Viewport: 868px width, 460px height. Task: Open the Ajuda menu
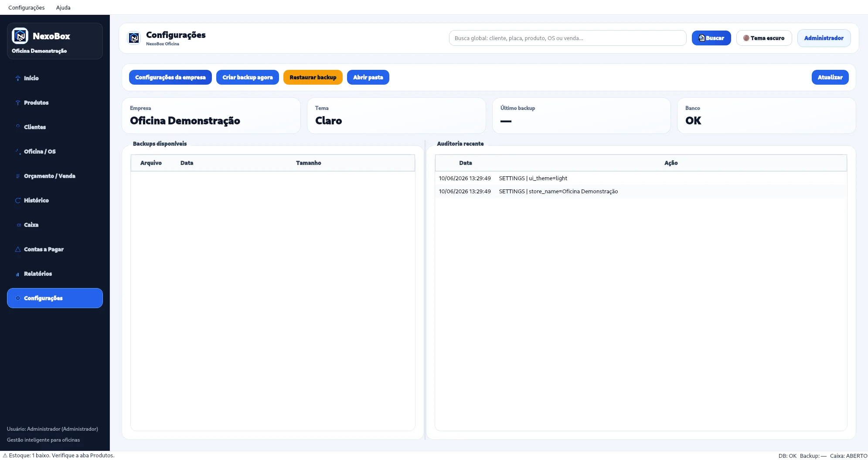point(63,7)
